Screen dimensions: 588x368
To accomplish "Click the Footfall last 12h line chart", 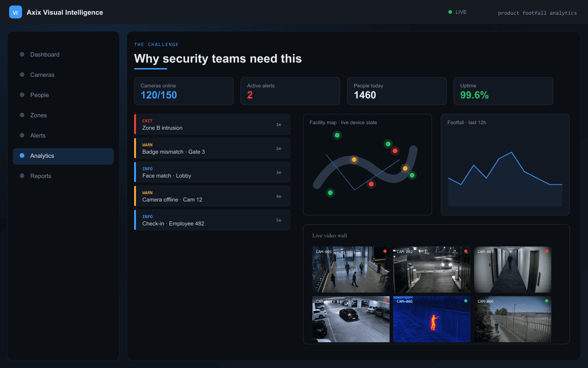I will (505, 179).
